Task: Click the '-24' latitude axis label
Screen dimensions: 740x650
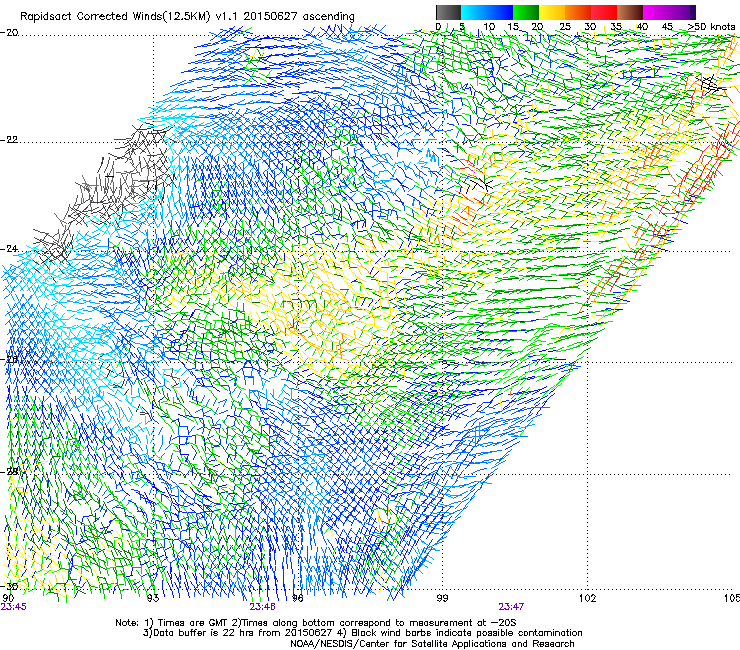Action: coord(9,249)
